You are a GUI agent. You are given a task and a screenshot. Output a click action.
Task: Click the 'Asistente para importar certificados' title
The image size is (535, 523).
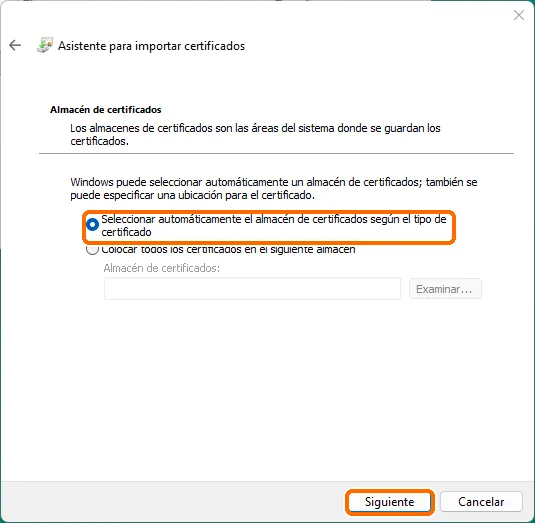[151, 46]
